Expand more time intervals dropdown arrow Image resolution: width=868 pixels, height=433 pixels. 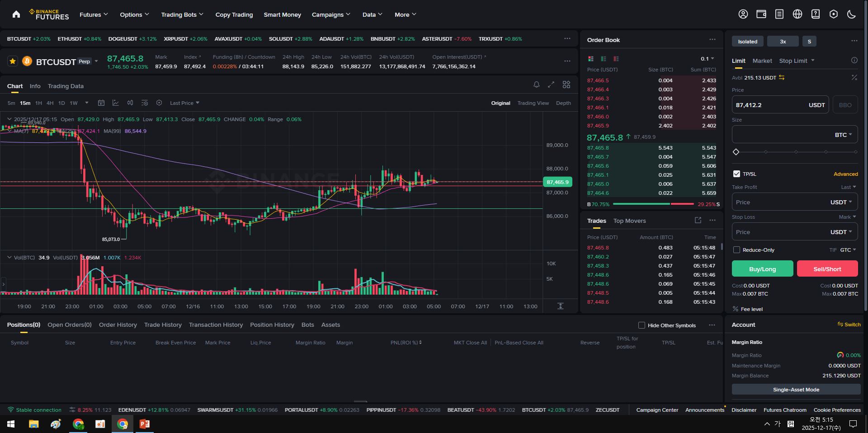pos(87,103)
